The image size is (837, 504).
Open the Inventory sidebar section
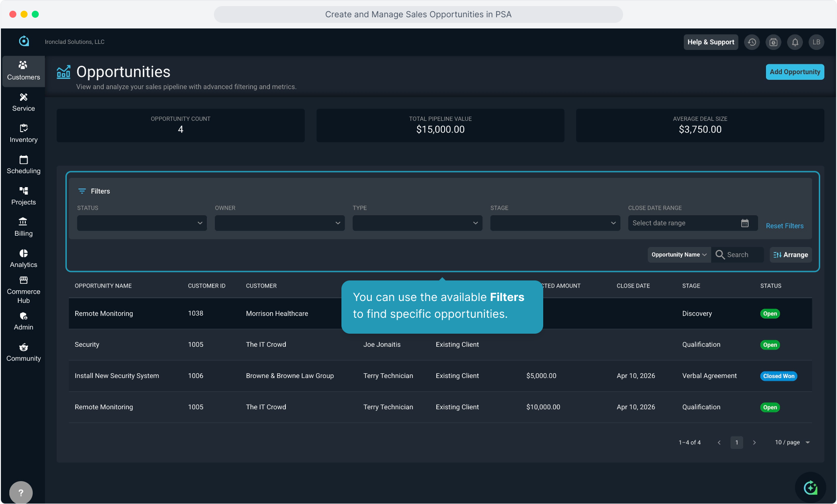point(23,133)
